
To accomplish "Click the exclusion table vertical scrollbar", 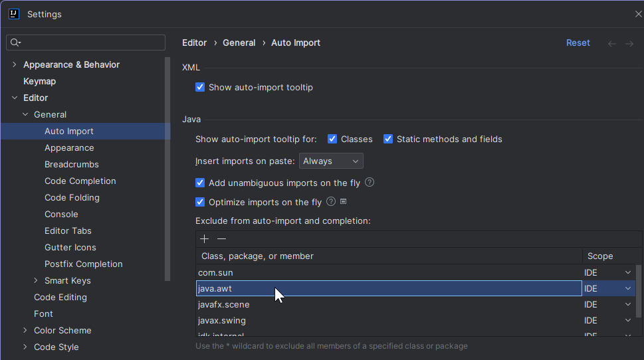I will (639, 291).
